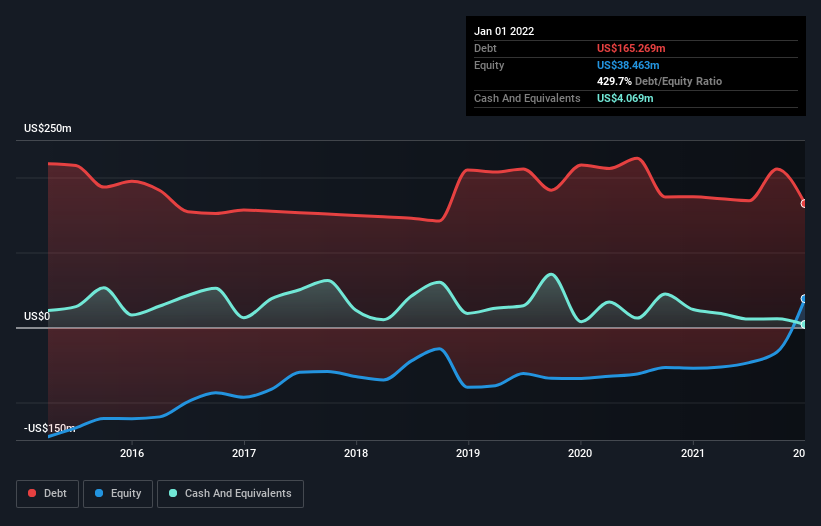The width and height of the screenshot is (821, 526).
Task: Click the US$4.069m cash value
Action: (625, 98)
